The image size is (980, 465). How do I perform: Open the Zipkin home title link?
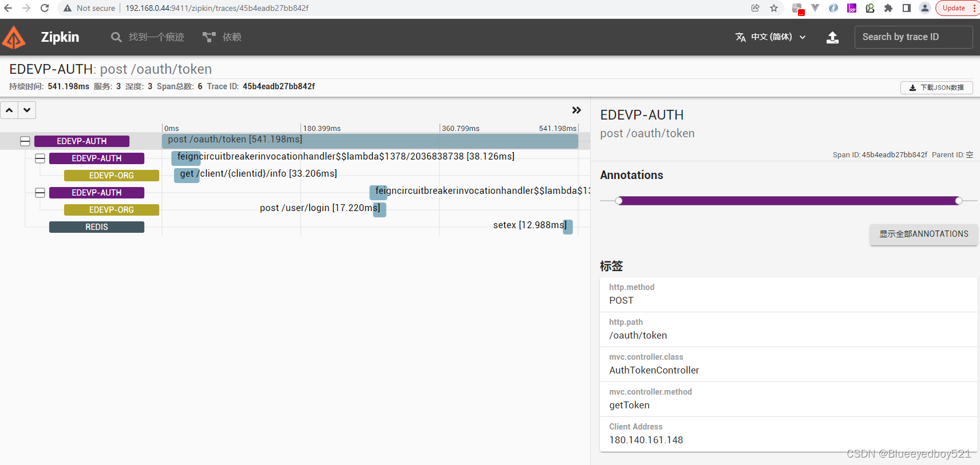tap(60, 37)
